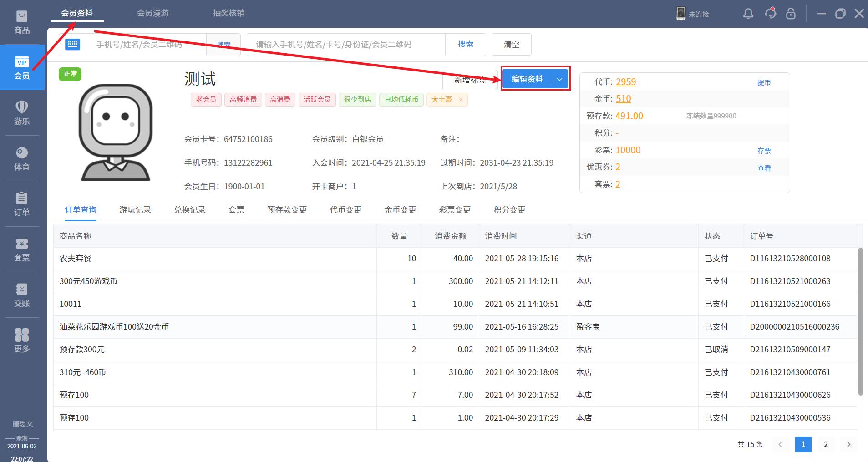Click the previous page arrow
Screen dimensions: 868x462
click(x=780, y=444)
